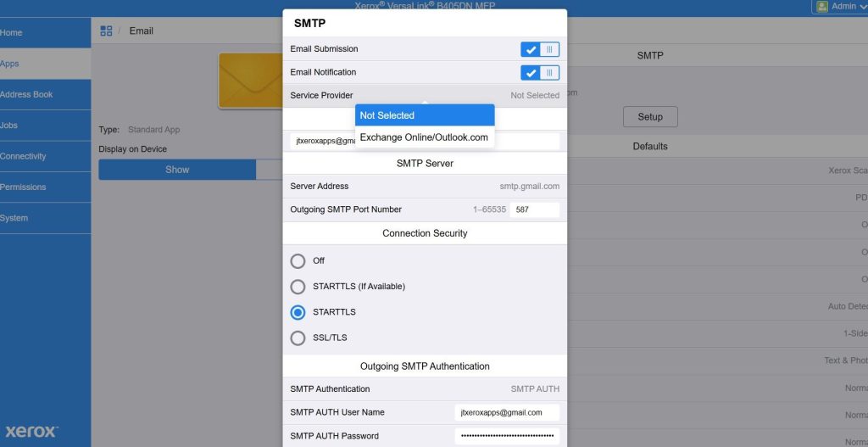Click the SMTP AUTH Password field
868x447 pixels.
click(x=507, y=436)
